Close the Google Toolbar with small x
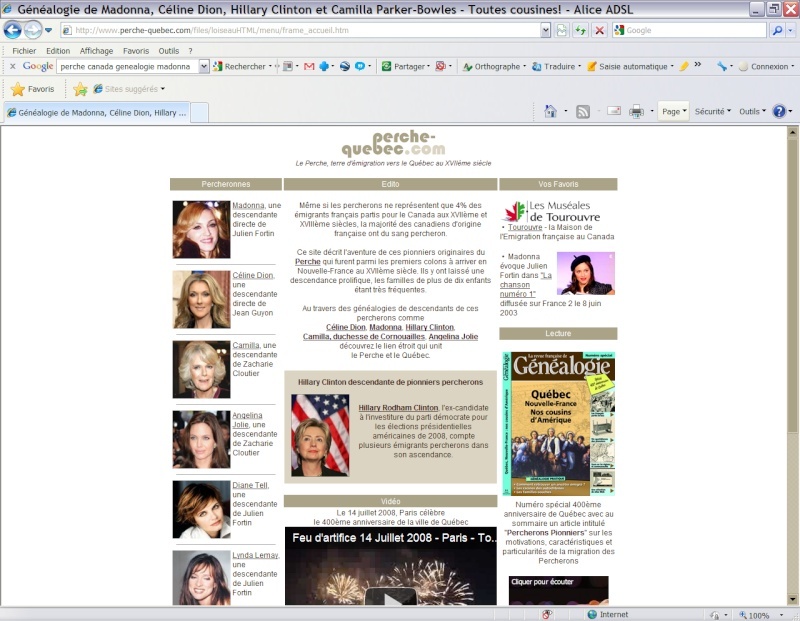Viewport: 800px width, 621px height. 13,66
